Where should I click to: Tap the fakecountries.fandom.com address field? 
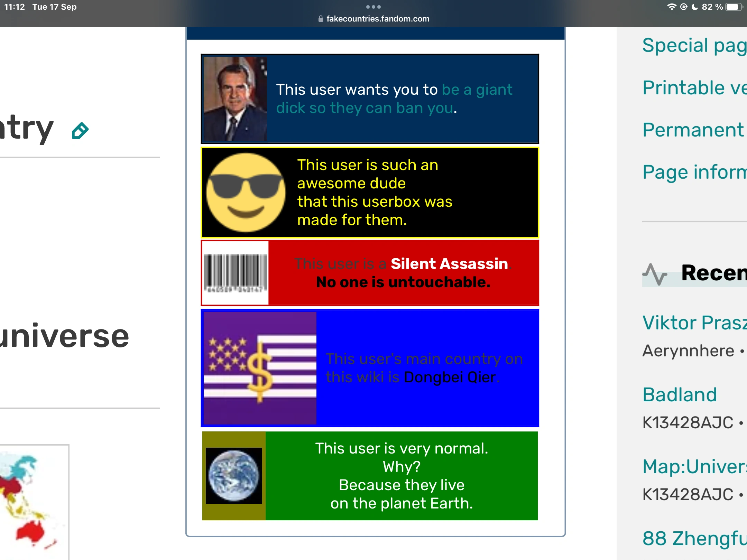[378, 19]
